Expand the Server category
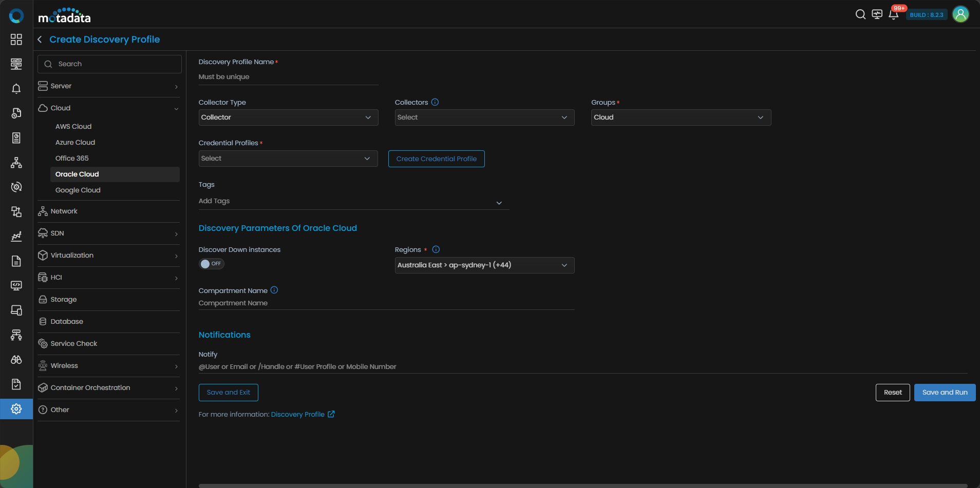 (109, 86)
